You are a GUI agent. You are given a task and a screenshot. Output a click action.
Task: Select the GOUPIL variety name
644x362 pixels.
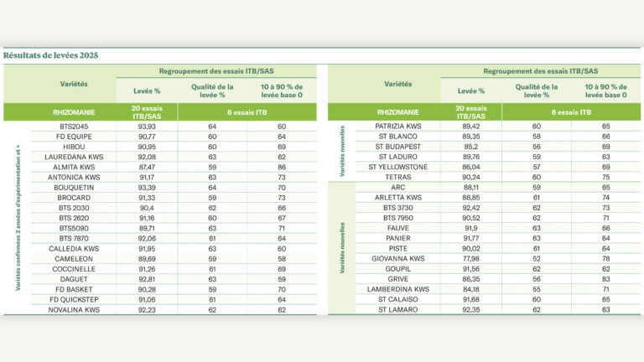(x=398, y=269)
